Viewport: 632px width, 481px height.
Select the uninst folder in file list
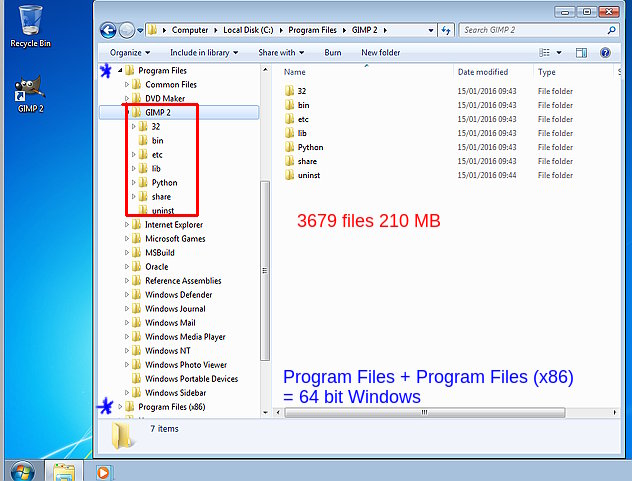(309, 175)
